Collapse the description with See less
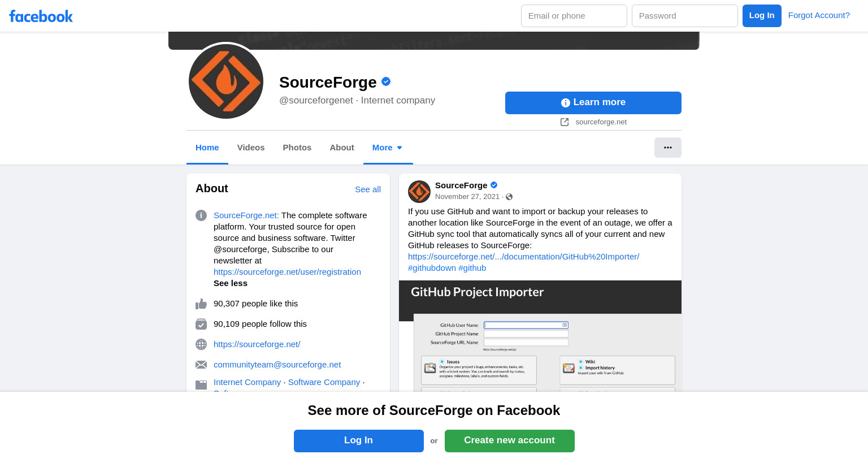868x467 pixels. click(x=231, y=283)
